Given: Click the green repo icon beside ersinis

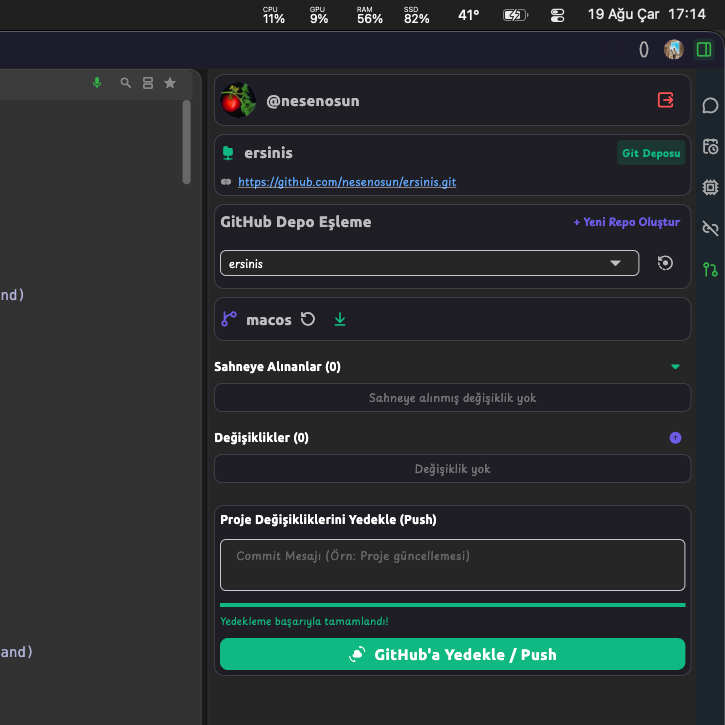Looking at the screenshot, I should [228, 153].
